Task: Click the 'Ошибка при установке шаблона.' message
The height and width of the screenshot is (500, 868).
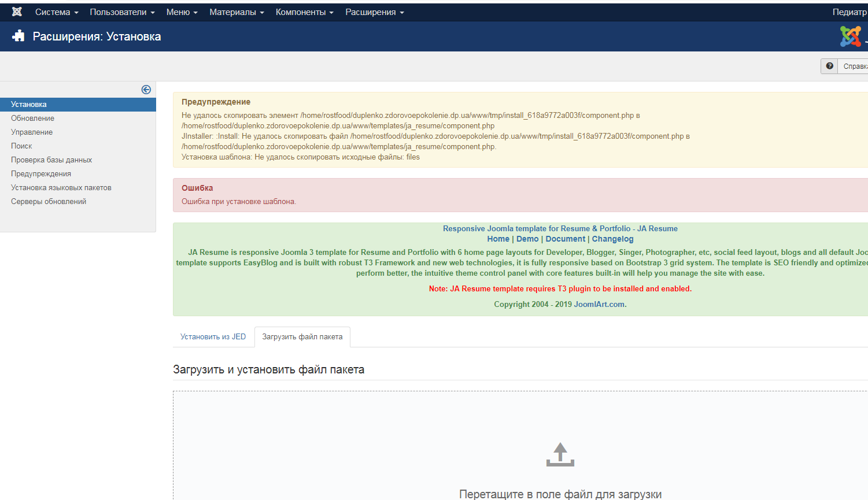Action: pyautogui.click(x=239, y=202)
